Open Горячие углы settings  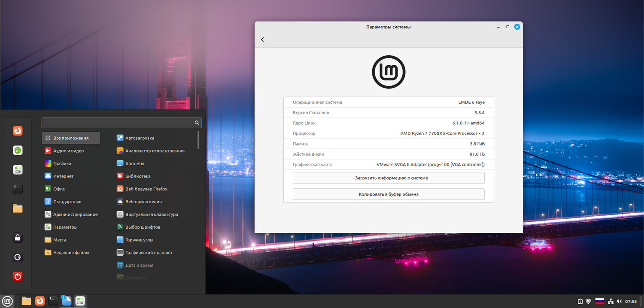152,240
